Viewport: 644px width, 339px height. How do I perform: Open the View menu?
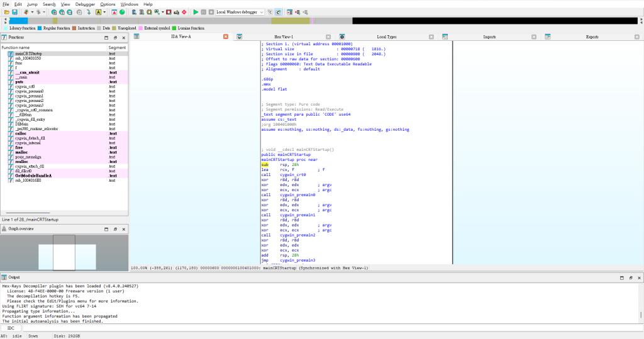pos(65,4)
